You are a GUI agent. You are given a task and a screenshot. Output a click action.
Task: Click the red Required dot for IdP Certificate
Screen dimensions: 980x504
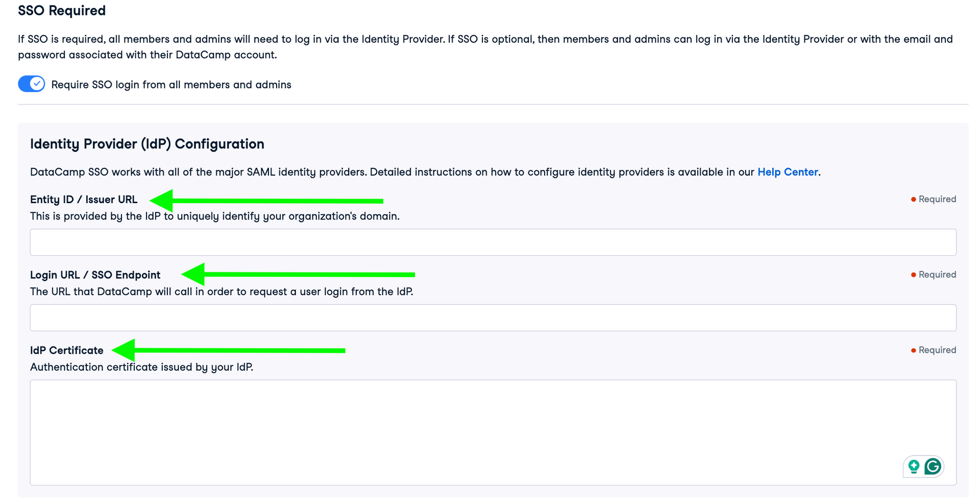click(x=913, y=350)
